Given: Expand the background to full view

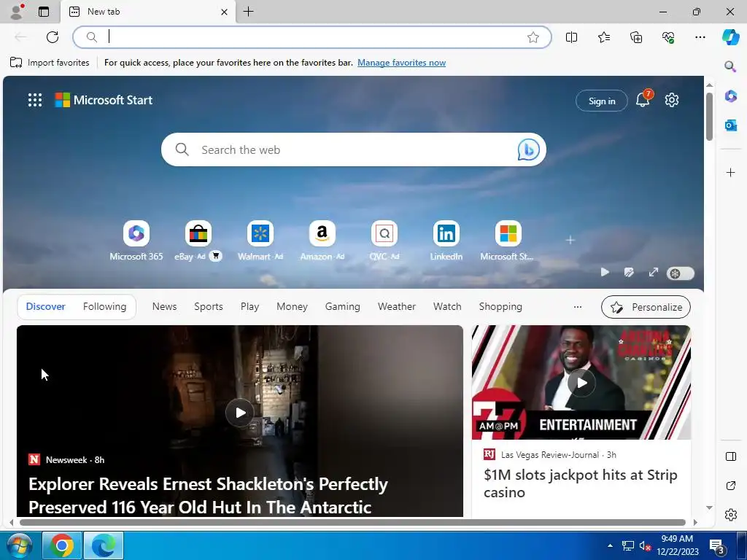Looking at the screenshot, I should 653,272.
